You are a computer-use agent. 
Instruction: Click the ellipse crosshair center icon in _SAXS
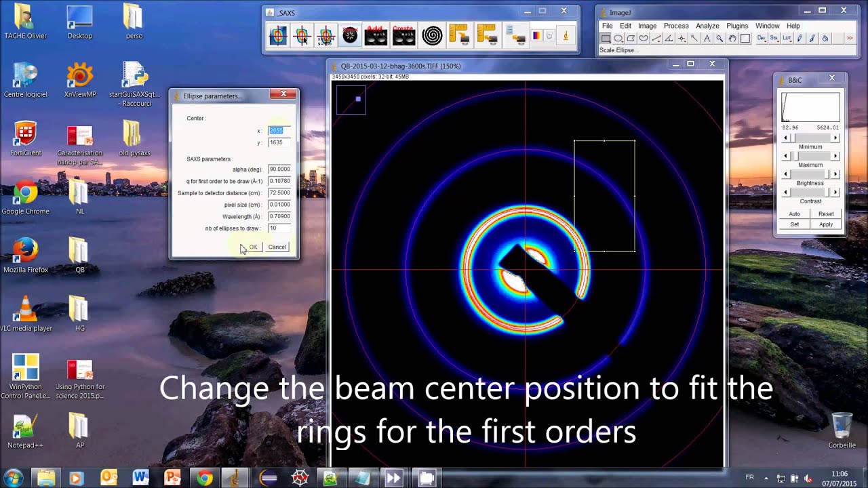(x=302, y=35)
